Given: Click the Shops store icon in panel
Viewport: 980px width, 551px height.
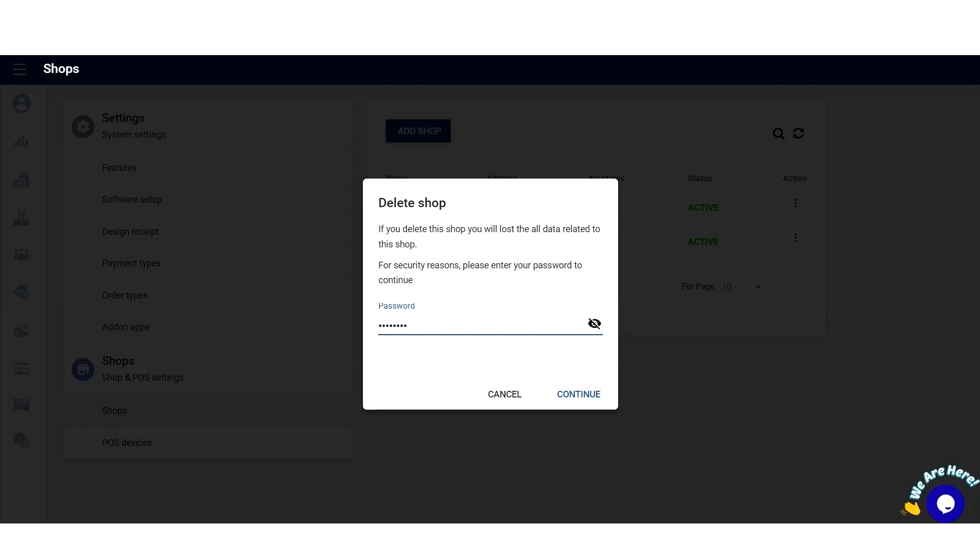Looking at the screenshot, I should click(83, 369).
